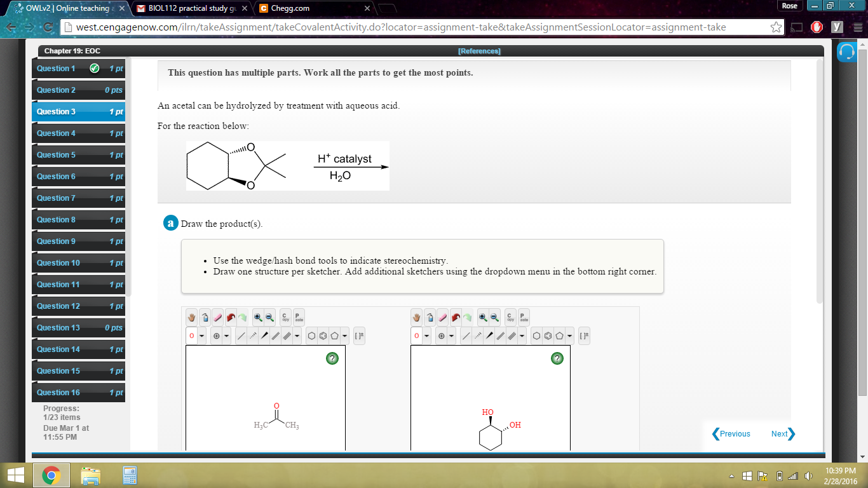The height and width of the screenshot is (488, 868).
Task: Click the Next navigation button
Action: coord(782,434)
